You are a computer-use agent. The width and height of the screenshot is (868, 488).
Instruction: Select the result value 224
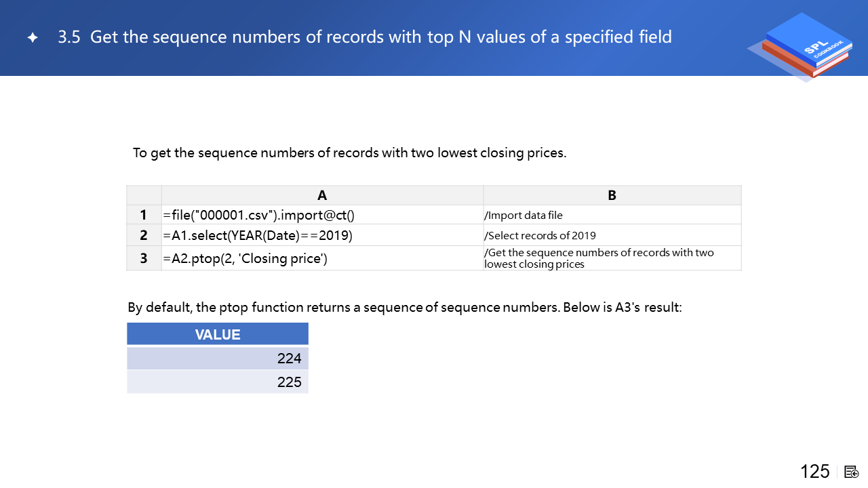(289, 359)
